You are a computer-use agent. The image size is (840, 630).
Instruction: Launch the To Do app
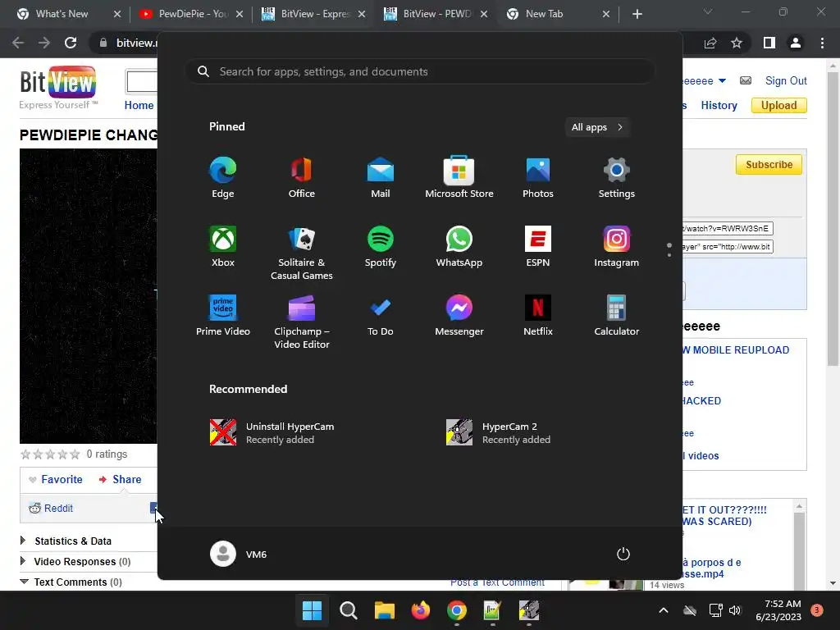[x=381, y=316]
